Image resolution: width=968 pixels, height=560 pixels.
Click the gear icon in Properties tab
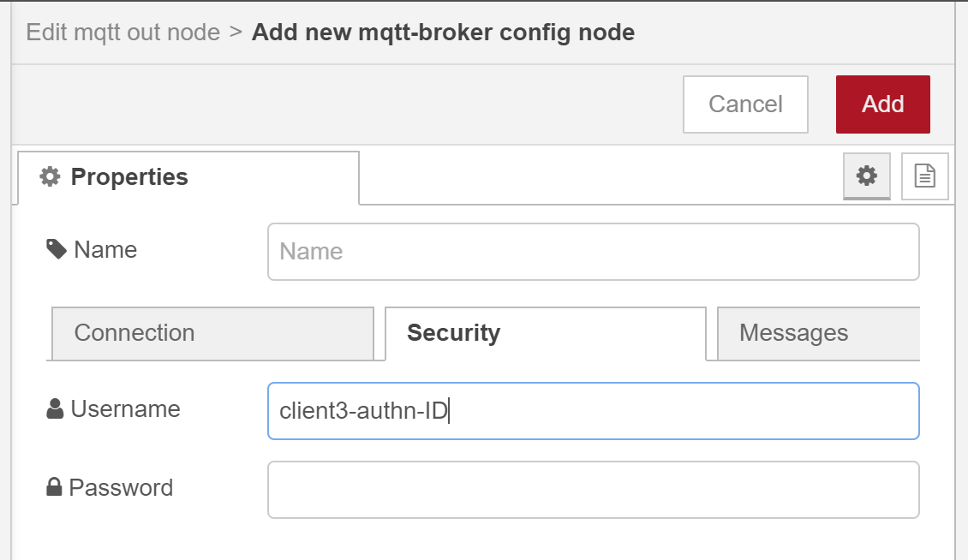(51, 177)
